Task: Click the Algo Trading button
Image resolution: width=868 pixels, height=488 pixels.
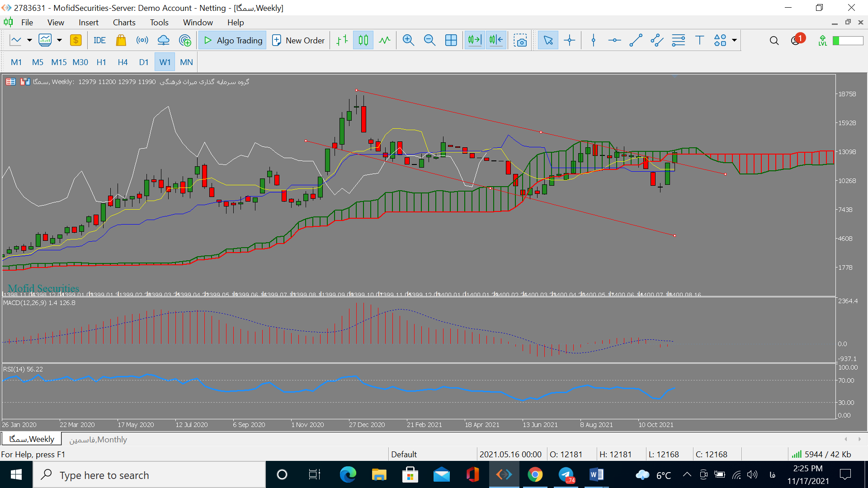Action: point(234,41)
